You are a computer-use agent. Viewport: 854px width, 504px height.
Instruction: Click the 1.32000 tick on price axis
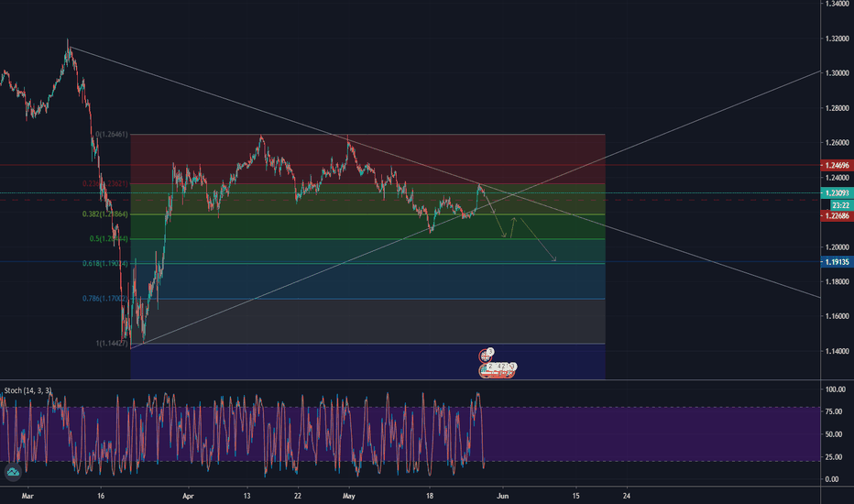pos(837,38)
